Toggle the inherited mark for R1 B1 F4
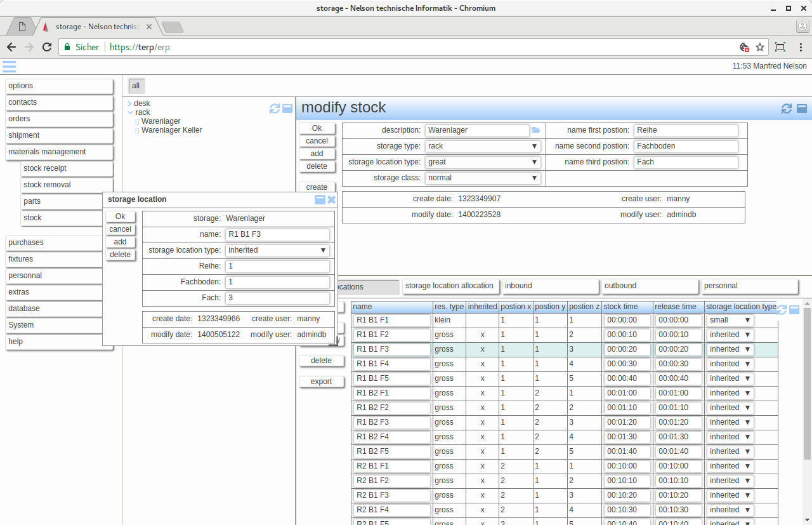This screenshot has width=812, height=525. (x=482, y=364)
